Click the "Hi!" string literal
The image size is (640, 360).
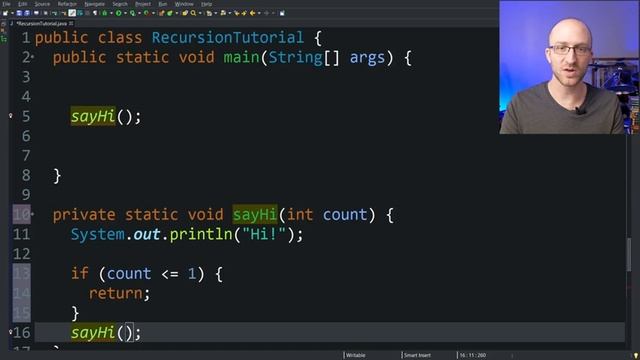tap(264, 234)
